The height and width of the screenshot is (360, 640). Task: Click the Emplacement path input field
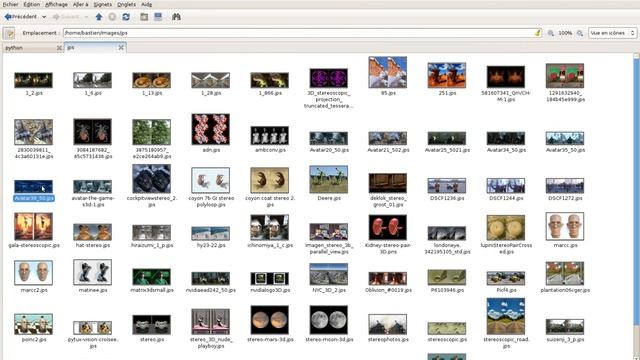click(x=302, y=33)
